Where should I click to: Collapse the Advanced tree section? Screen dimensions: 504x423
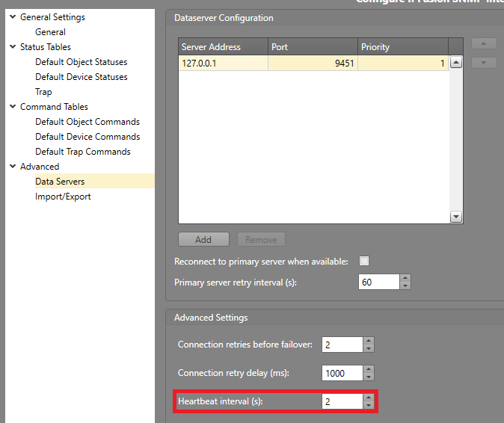click(x=13, y=167)
